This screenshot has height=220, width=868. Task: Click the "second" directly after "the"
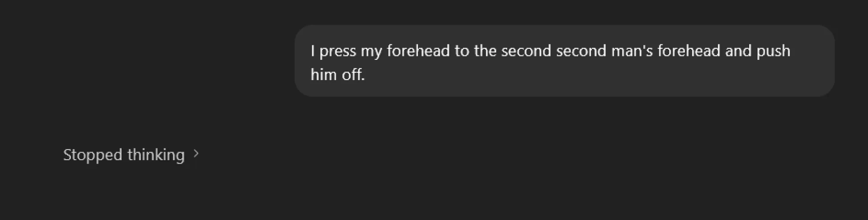point(526,51)
